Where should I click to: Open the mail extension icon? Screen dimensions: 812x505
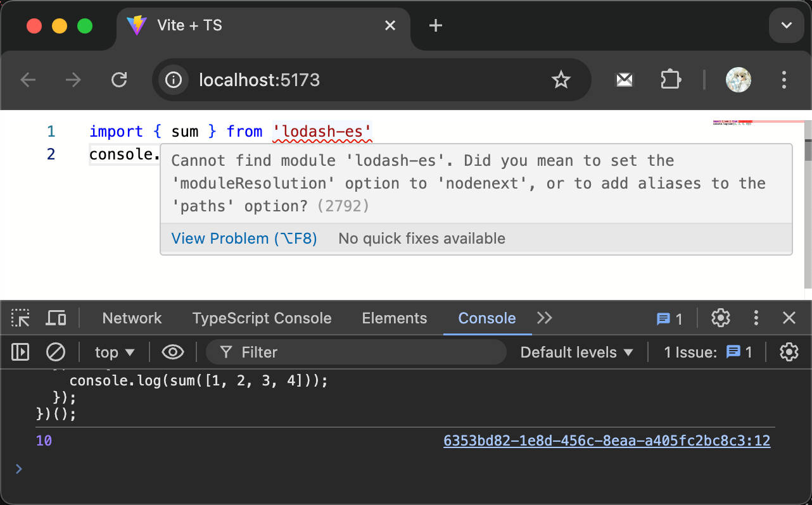(x=625, y=80)
